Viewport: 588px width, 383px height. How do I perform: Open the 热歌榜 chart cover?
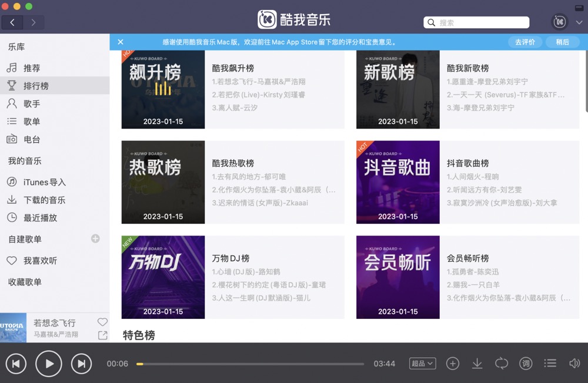click(x=163, y=182)
